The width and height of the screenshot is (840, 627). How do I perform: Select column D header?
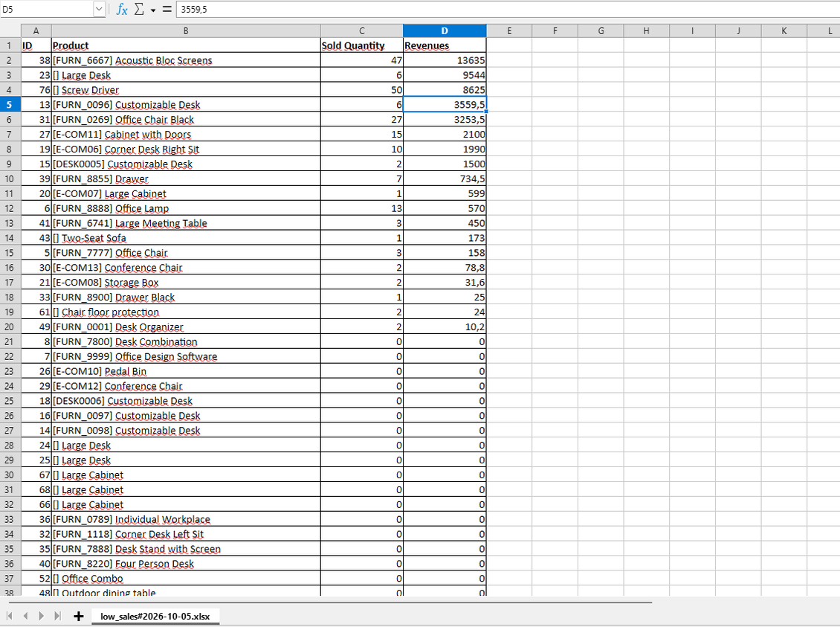click(445, 30)
